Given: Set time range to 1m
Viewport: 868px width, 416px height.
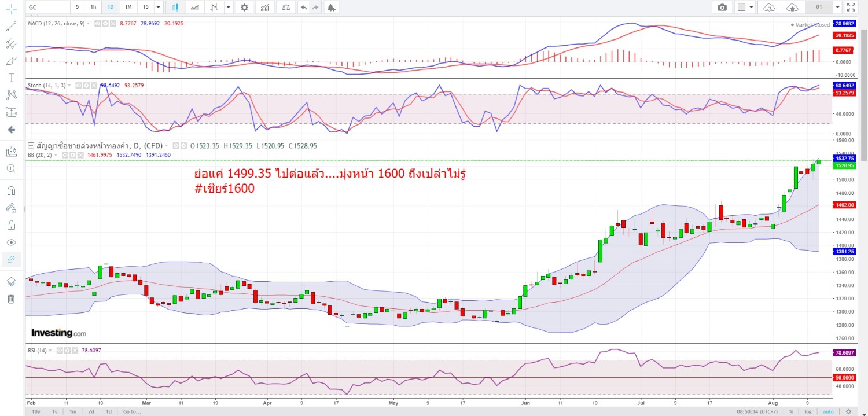Looking at the screenshot, I should 73,411.
